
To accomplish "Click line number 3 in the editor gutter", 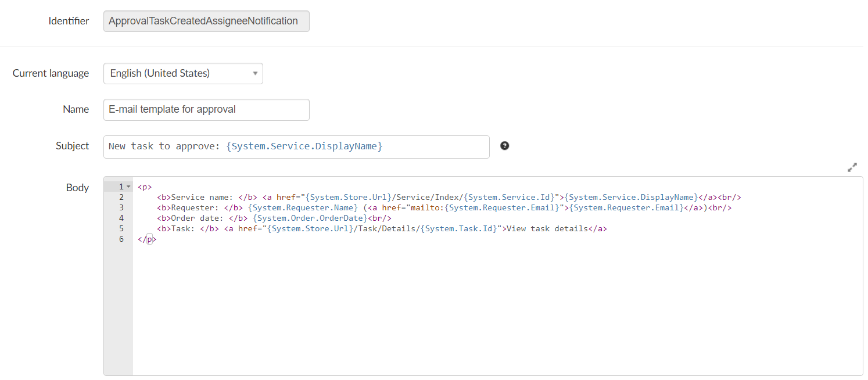I will tap(120, 207).
